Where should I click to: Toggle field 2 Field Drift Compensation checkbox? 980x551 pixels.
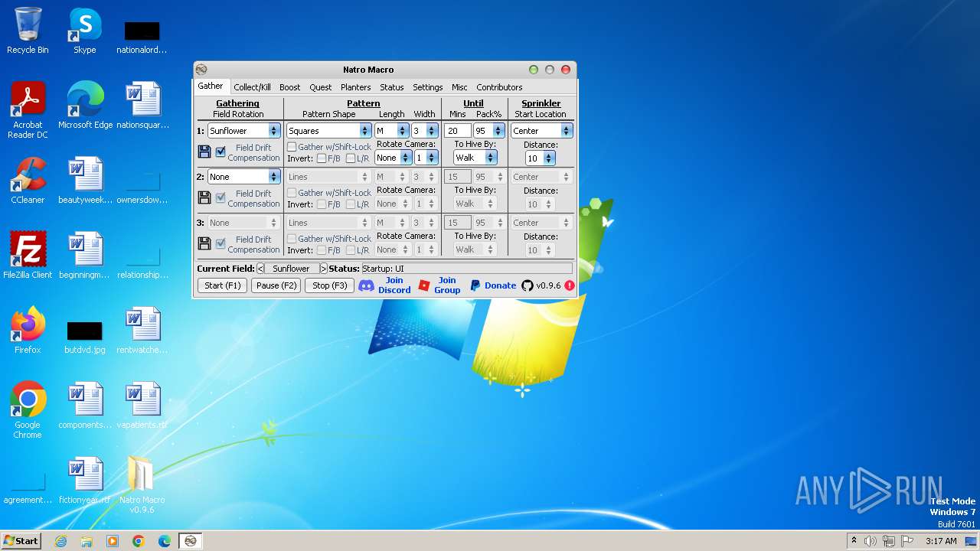pyautogui.click(x=220, y=197)
